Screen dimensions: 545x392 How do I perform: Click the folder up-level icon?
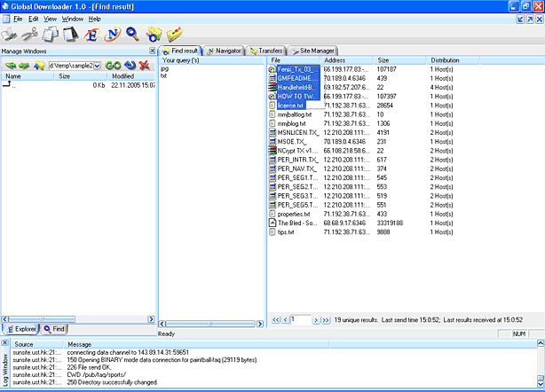[x=39, y=66]
